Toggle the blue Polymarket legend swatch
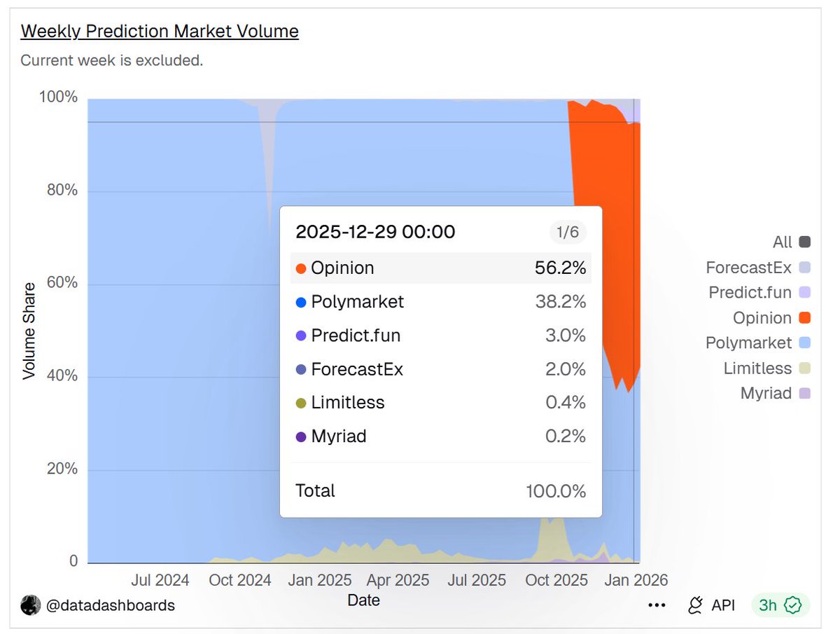 804,343
